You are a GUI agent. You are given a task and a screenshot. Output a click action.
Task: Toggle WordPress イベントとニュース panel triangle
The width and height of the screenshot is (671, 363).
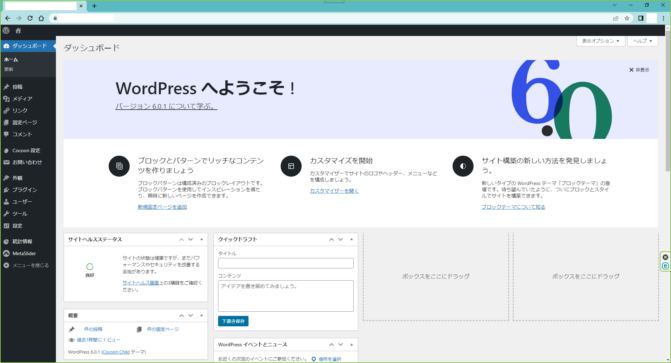[351, 345]
